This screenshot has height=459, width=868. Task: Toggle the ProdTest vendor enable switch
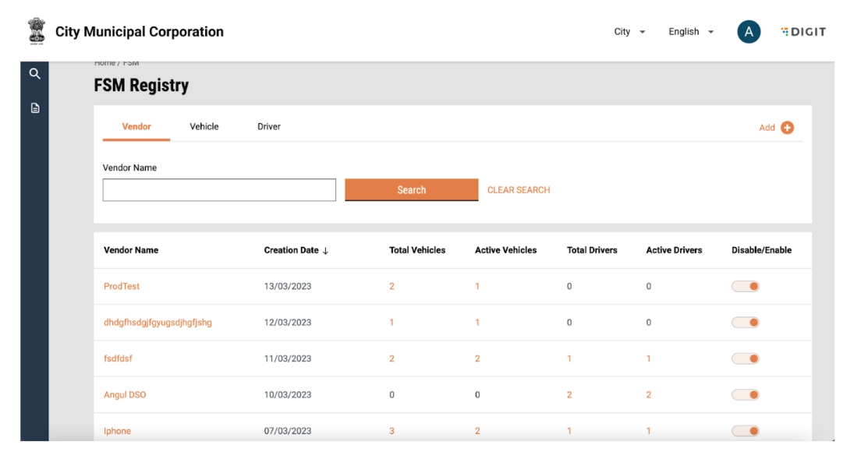coord(746,287)
